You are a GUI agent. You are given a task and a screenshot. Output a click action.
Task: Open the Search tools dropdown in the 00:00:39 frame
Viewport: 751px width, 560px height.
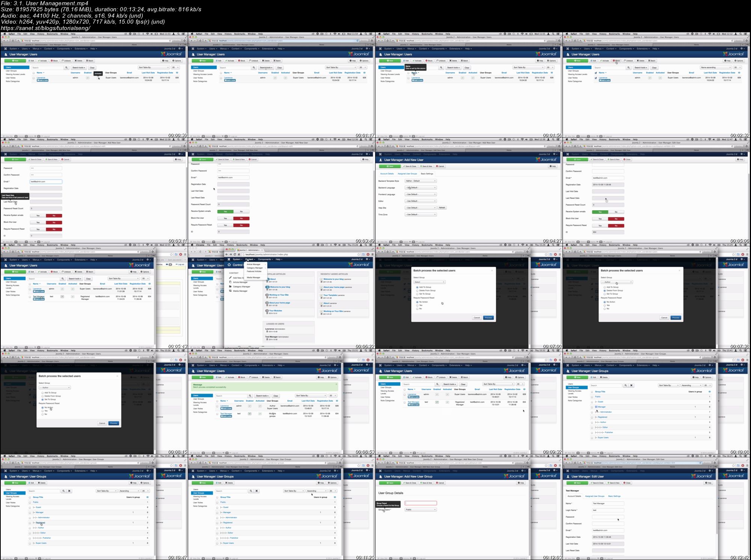coord(79,68)
